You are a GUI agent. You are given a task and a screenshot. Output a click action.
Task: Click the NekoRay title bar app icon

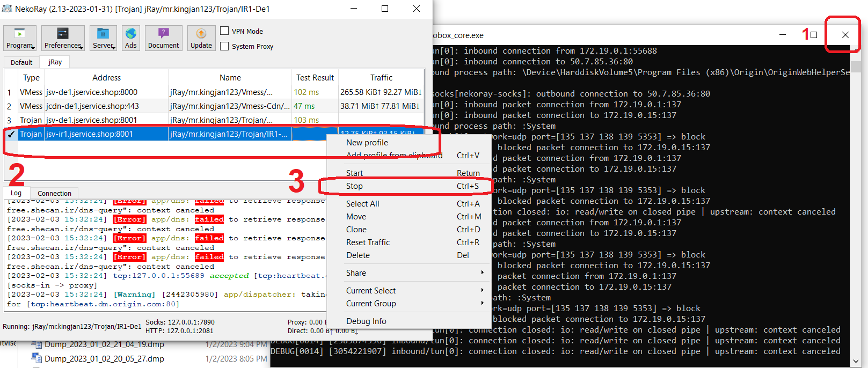pos(7,9)
